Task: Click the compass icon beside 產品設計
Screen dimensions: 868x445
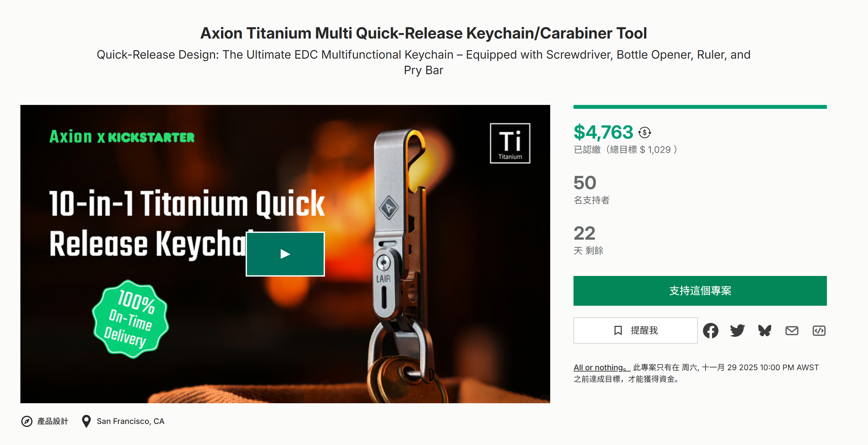Action: (x=27, y=421)
